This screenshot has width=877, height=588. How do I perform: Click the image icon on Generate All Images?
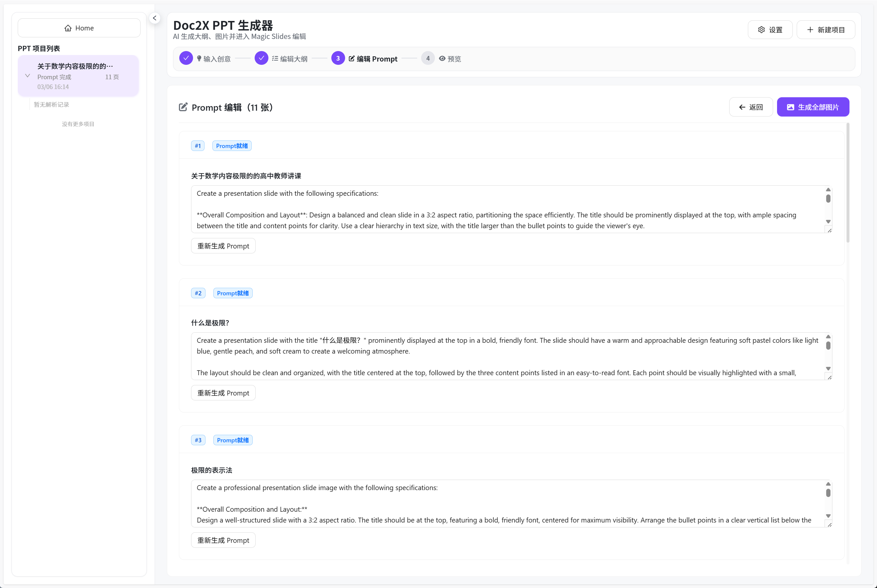pos(790,107)
